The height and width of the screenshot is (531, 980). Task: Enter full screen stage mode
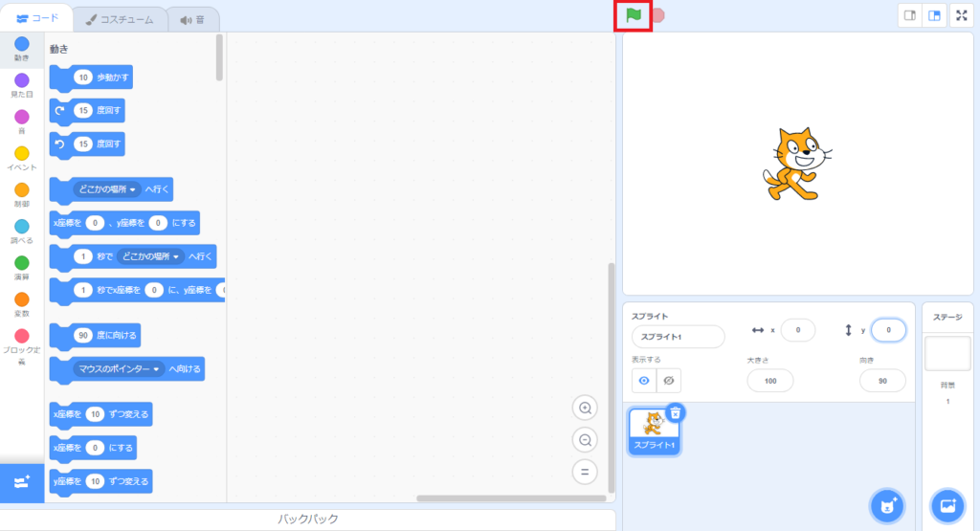[962, 15]
